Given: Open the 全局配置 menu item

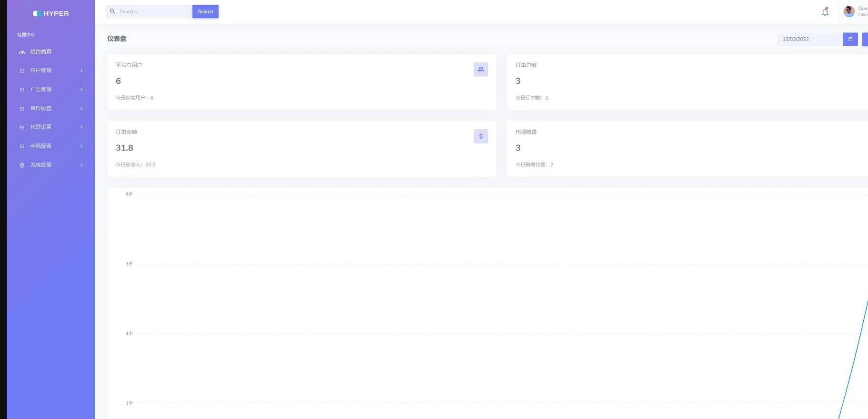Looking at the screenshot, I should (x=41, y=146).
